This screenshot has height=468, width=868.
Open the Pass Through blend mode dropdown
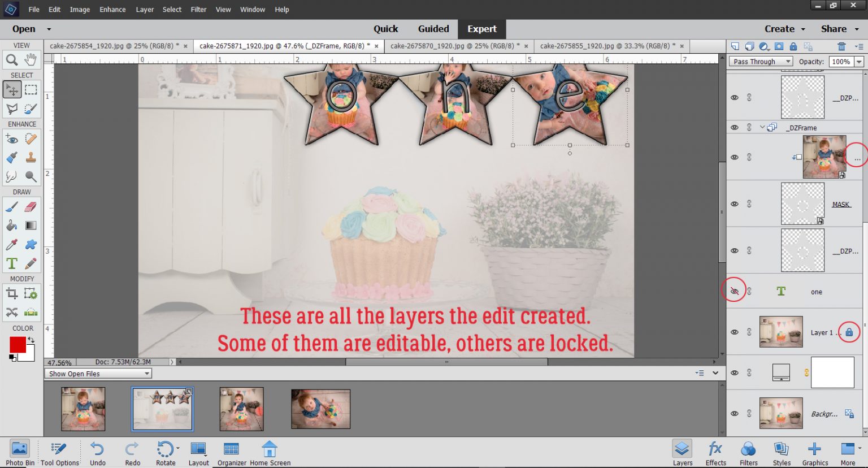point(760,61)
